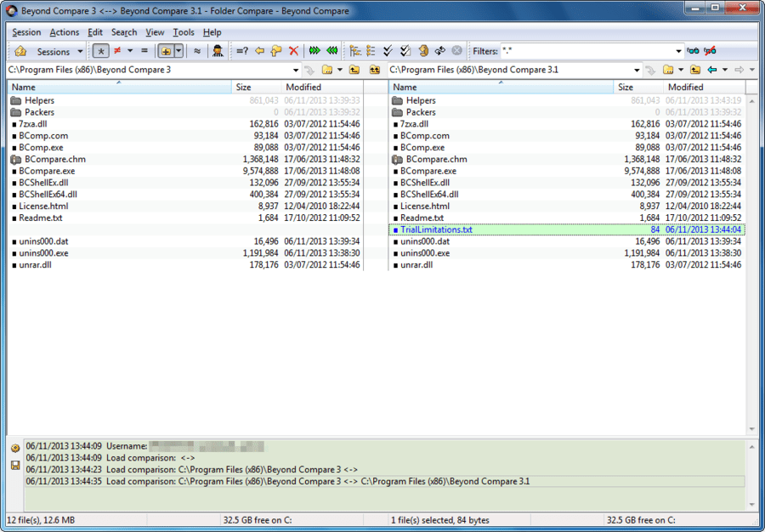Click the Rules referee icon

pyautogui.click(x=218, y=52)
